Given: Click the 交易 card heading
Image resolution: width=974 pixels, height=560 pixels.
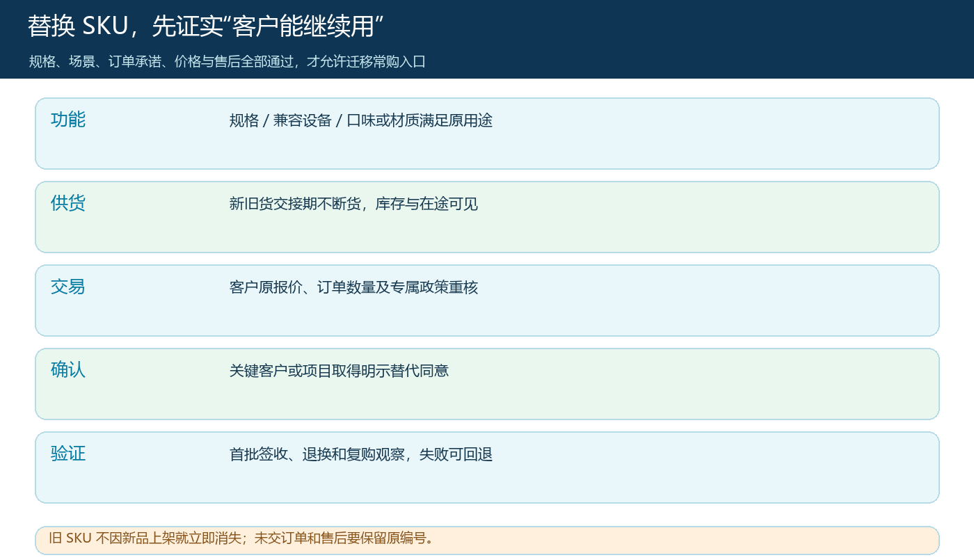Looking at the screenshot, I should tap(68, 287).
